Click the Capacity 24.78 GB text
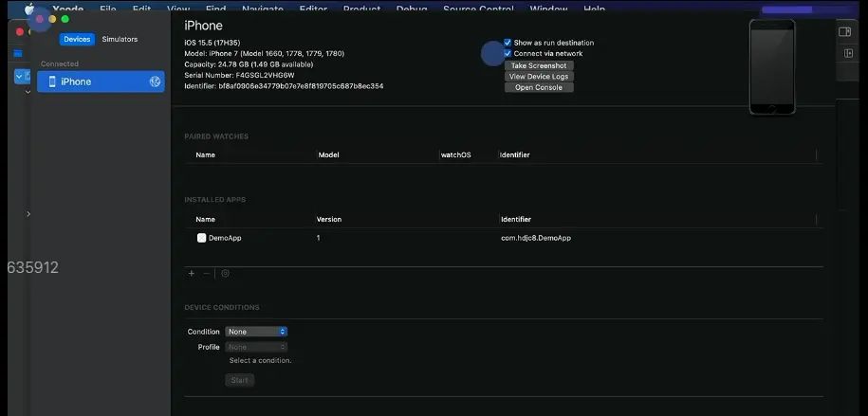This screenshot has width=868, height=416. click(x=249, y=64)
